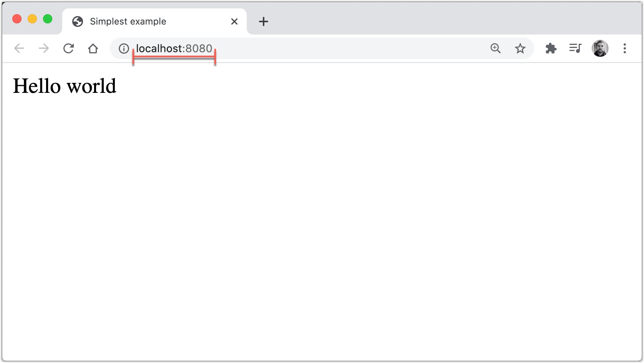This screenshot has width=644, height=363.
Task: Reload the localhost page
Action: tap(68, 48)
